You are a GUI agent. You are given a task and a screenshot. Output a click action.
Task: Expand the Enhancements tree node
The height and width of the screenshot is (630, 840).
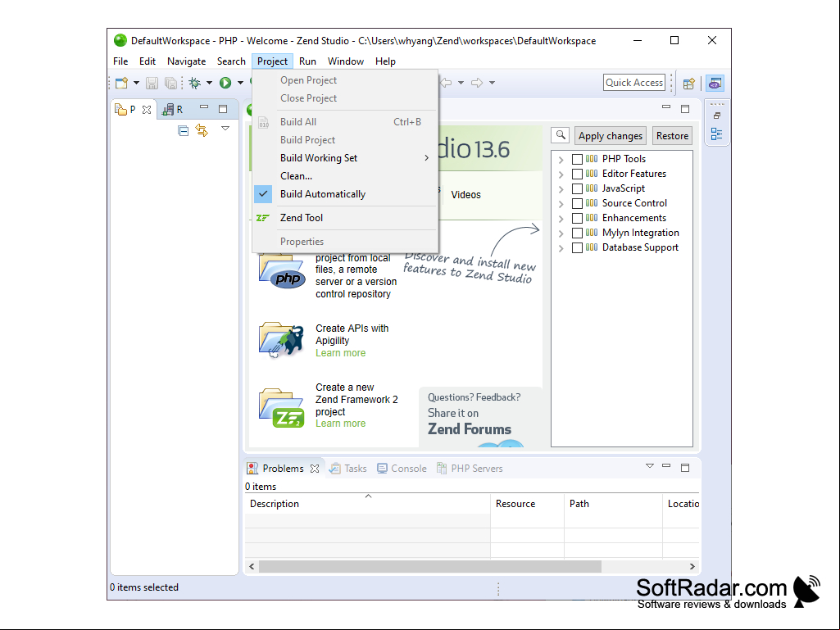(561, 219)
